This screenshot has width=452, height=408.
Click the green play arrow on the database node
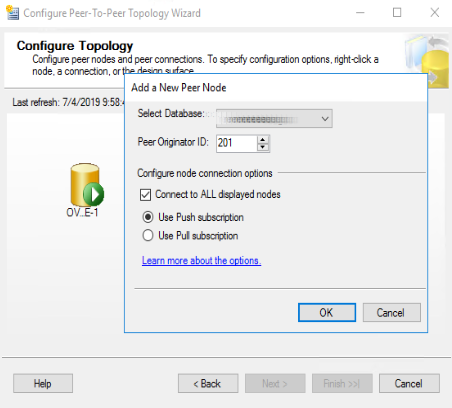click(94, 194)
